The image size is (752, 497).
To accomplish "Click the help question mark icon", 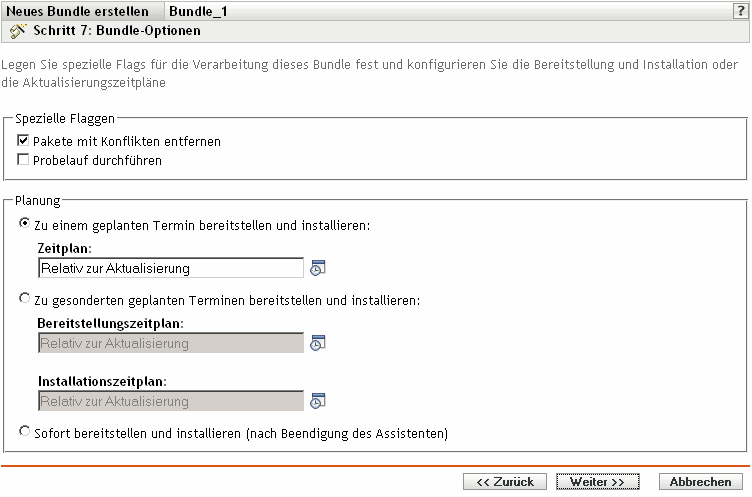I will click(x=741, y=11).
